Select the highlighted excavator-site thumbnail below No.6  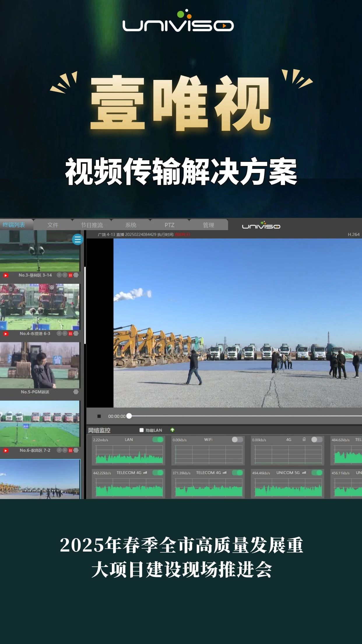(x=40, y=479)
